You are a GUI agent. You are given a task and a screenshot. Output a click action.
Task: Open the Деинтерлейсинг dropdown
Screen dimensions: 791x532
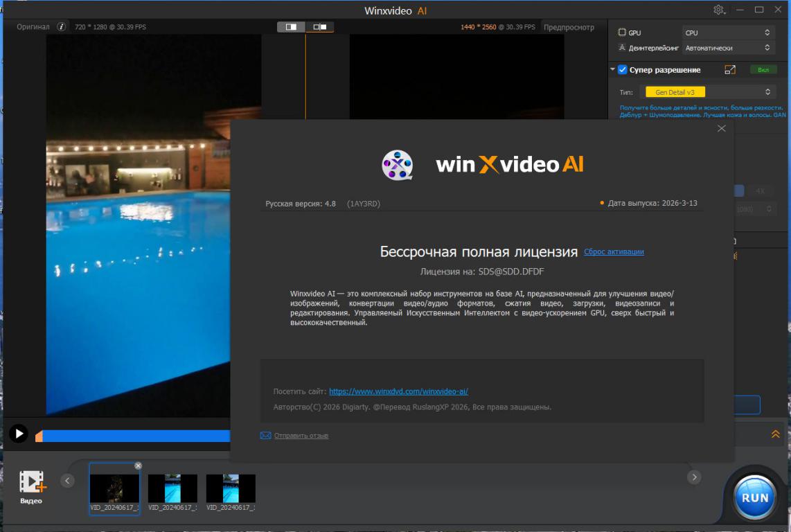[x=727, y=48]
